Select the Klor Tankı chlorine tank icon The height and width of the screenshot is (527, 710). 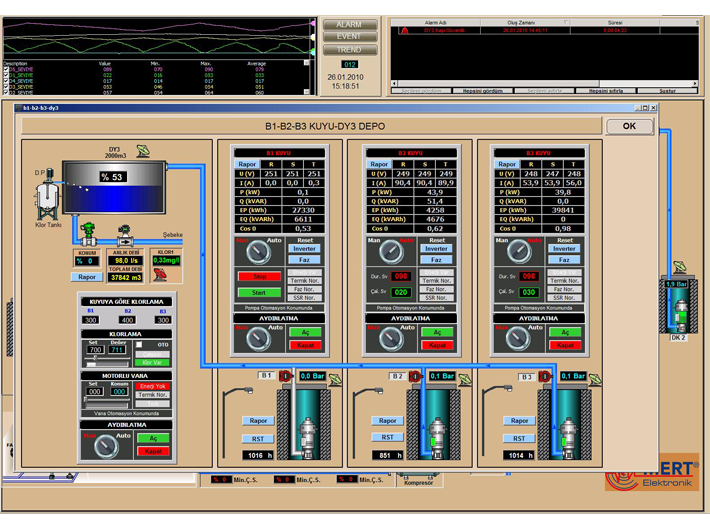[47, 195]
